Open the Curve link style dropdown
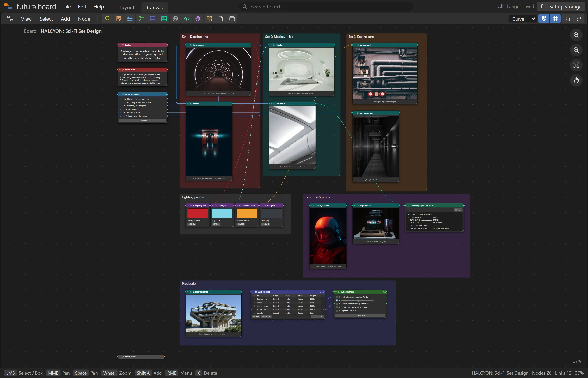The width and height of the screenshot is (588, 378). coord(523,19)
